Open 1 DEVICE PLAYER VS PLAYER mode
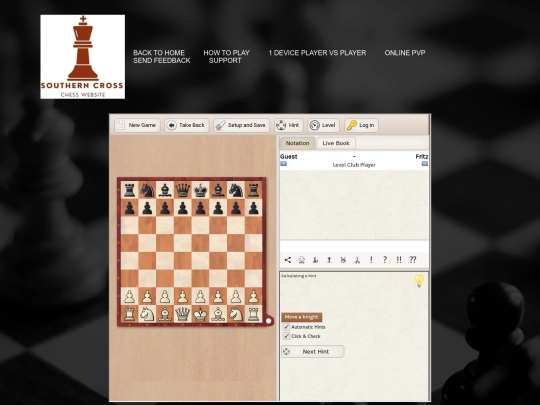 317,53
